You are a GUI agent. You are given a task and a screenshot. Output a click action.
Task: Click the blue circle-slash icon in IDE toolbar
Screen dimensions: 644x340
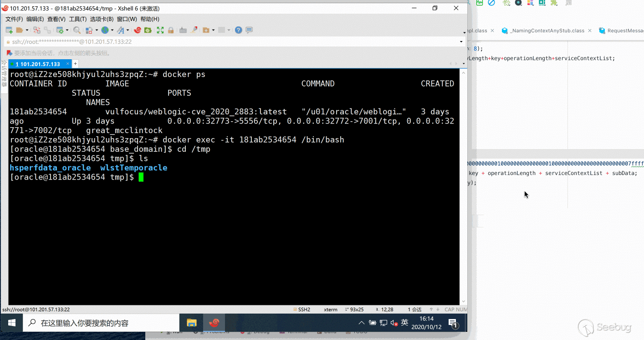[491, 3]
